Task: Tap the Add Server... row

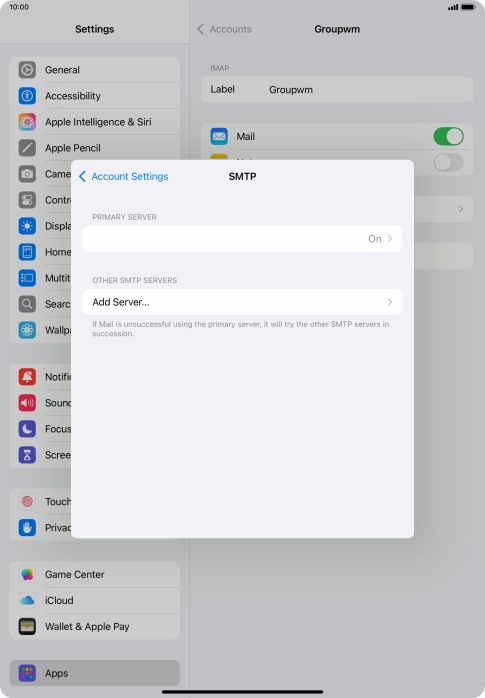Action: 242,302
